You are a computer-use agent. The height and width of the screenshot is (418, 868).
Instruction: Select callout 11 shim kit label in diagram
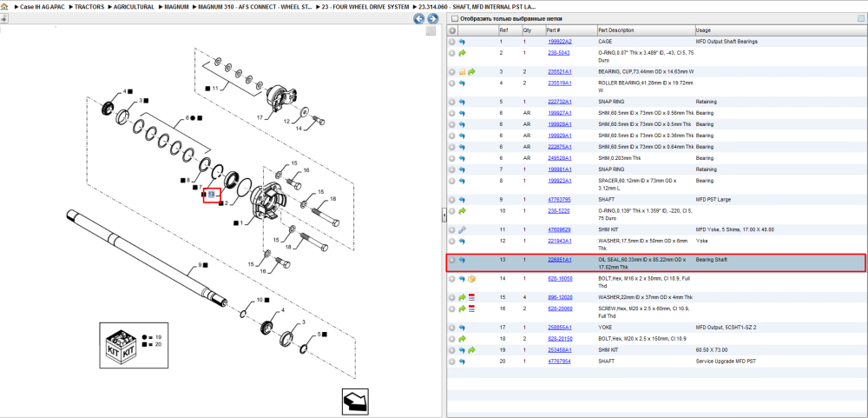216,88
